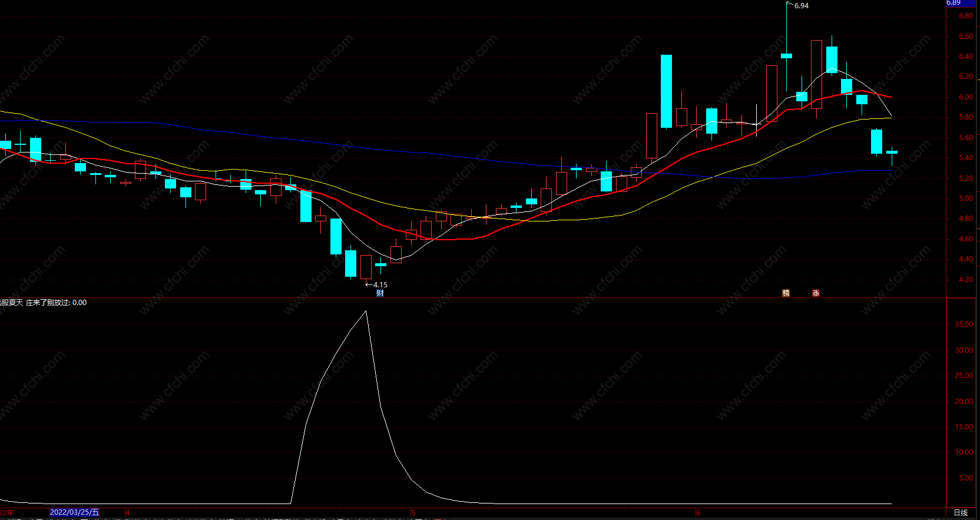This screenshot has width=980, height=520.
Task: Click the 20.00 indicator axis value
Action: click(964, 401)
